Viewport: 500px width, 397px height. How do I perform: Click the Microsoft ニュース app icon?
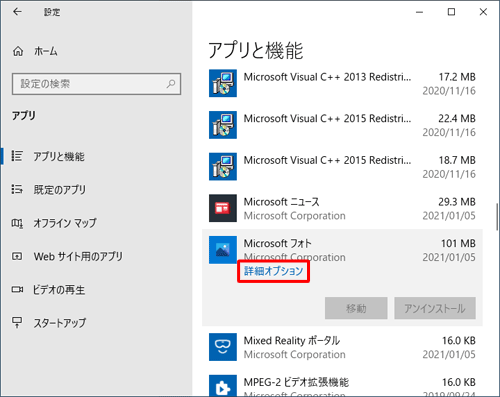(223, 208)
